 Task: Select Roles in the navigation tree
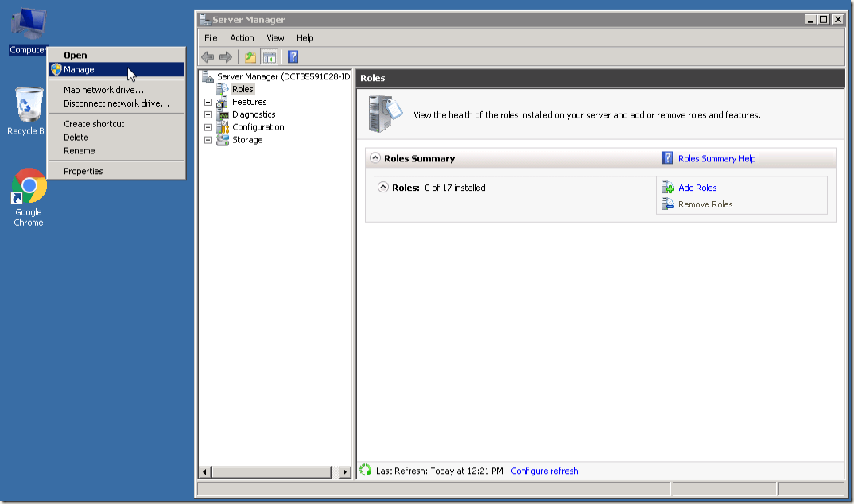point(243,89)
